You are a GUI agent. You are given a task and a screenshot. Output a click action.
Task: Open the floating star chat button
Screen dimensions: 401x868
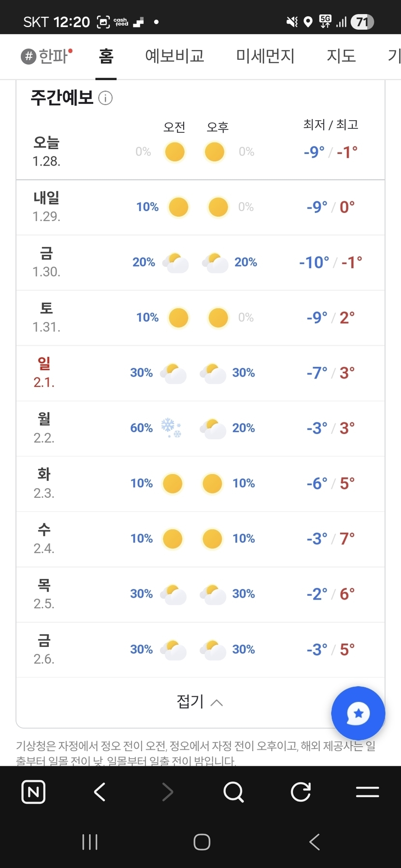pos(358,713)
